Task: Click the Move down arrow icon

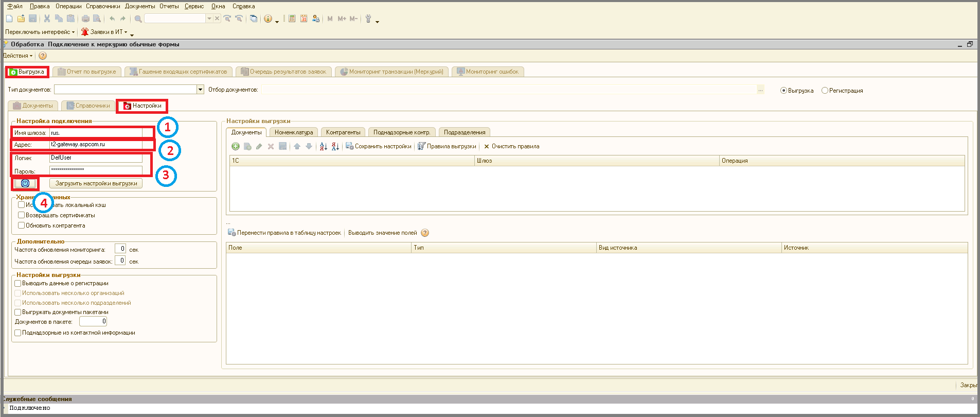Action: 309,146
